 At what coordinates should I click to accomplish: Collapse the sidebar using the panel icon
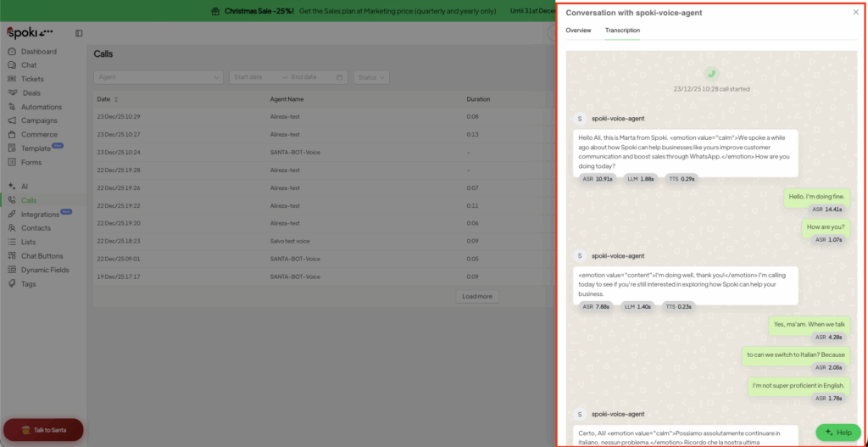(x=79, y=33)
